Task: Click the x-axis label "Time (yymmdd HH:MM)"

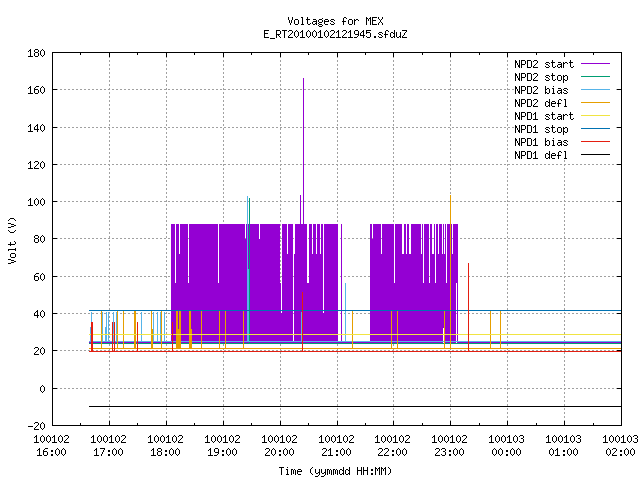Action: [x=335, y=471]
